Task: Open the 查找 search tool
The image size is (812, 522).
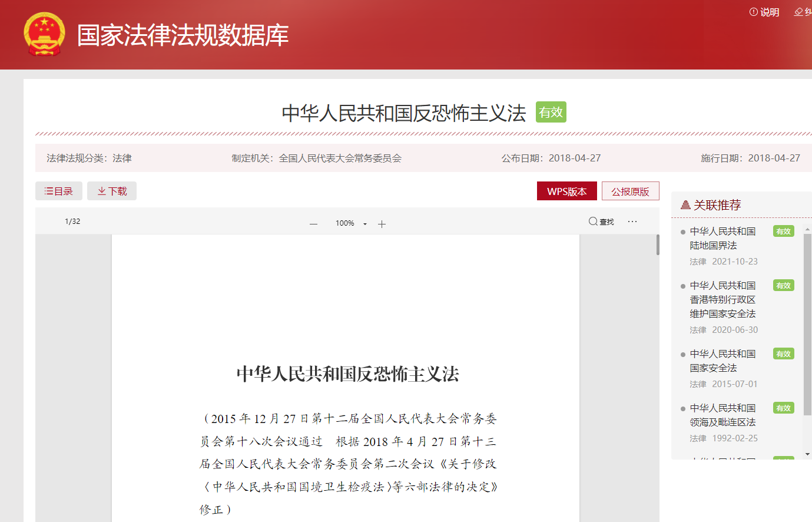Action: 601,222
